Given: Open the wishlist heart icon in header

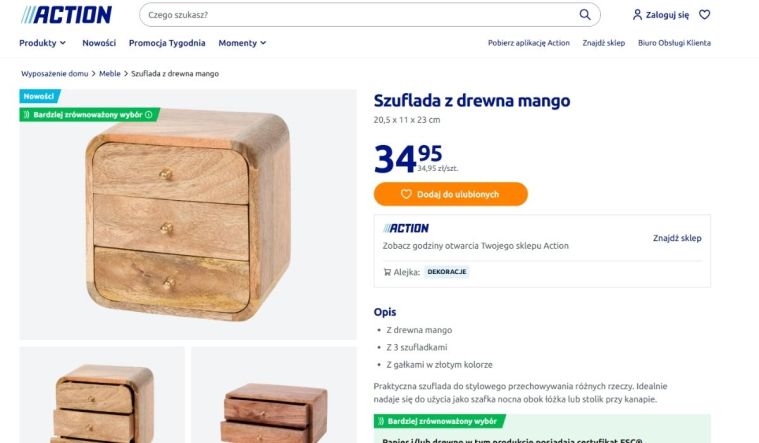Looking at the screenshot, I should pyautogui.click(x=704, y=15).
